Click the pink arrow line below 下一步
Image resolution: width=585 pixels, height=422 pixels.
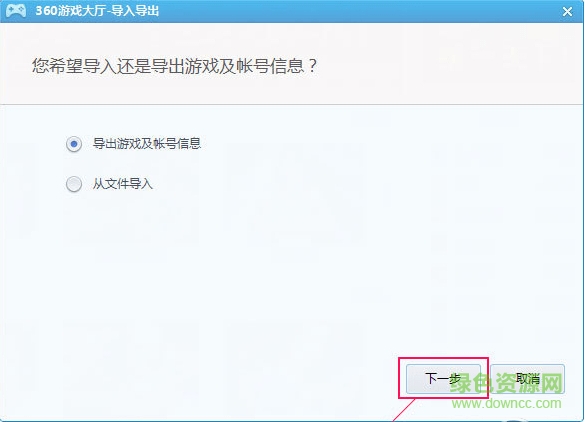click(x=405, y=410)
